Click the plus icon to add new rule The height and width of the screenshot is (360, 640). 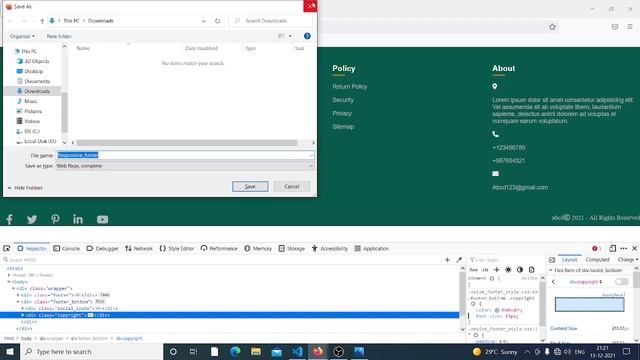click(x=496, y=270)
